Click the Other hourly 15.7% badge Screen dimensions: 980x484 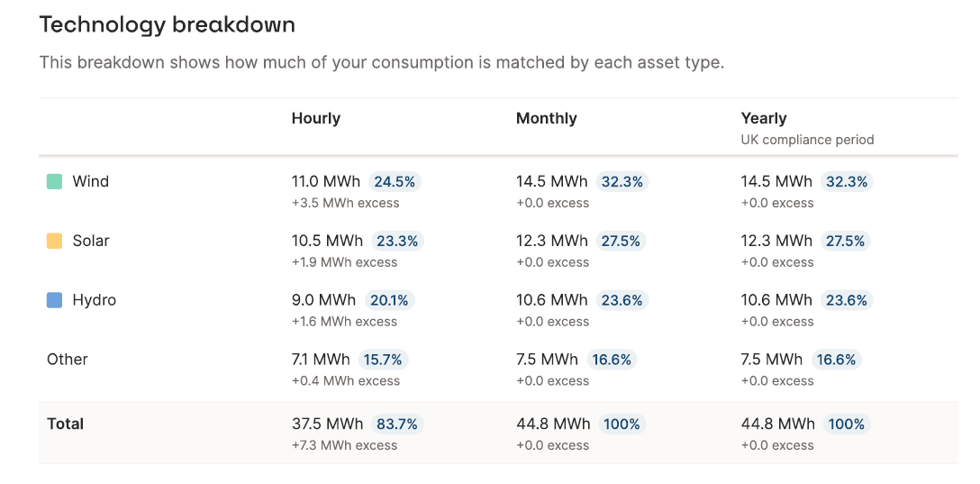[x=383, y=360]
